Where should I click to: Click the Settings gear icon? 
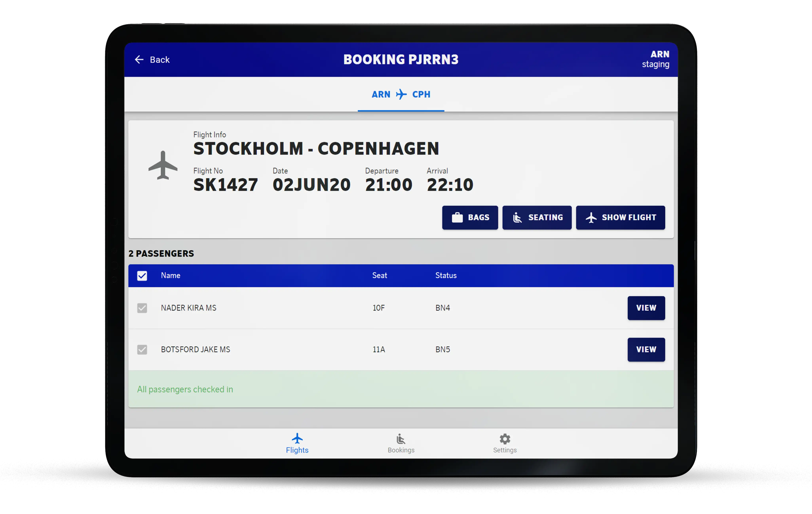point(505,439)
